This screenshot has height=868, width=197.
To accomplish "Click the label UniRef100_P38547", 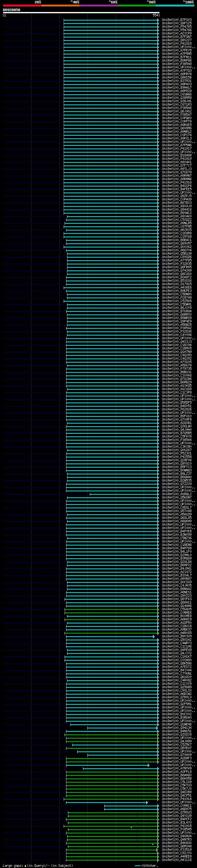I will 176,115.
